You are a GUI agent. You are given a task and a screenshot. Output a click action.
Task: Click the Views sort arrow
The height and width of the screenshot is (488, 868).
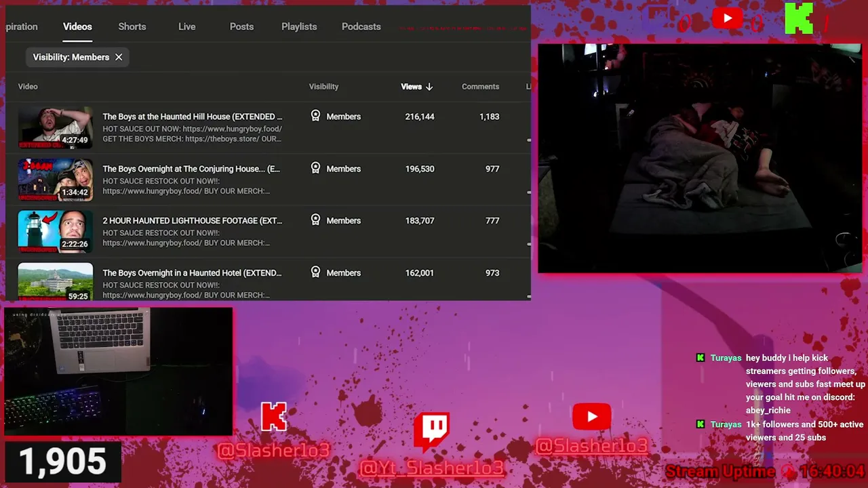tap(429, 87)
